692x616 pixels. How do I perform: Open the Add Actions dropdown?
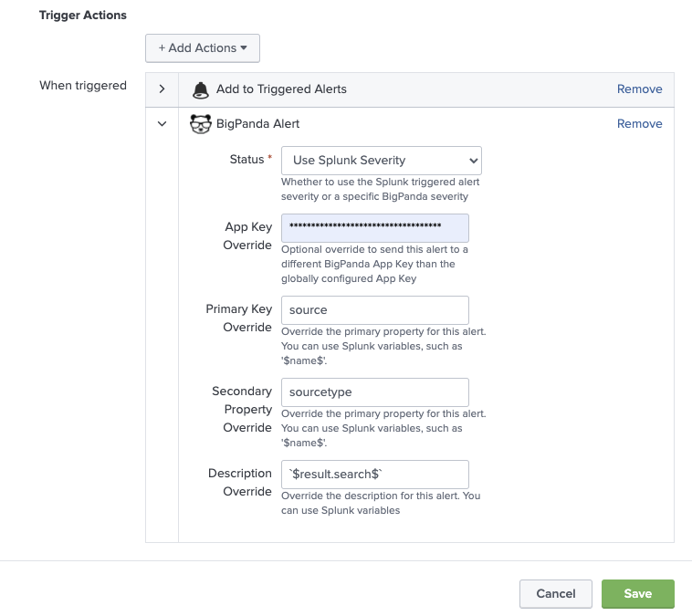point(203,48)
